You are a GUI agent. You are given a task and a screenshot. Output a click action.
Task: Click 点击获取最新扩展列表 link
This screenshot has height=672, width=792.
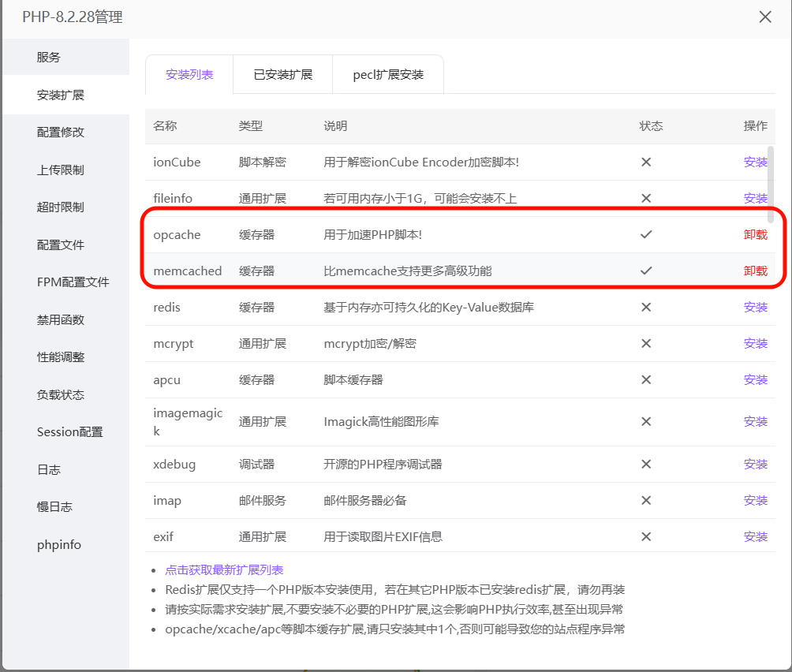click(224, 570)
